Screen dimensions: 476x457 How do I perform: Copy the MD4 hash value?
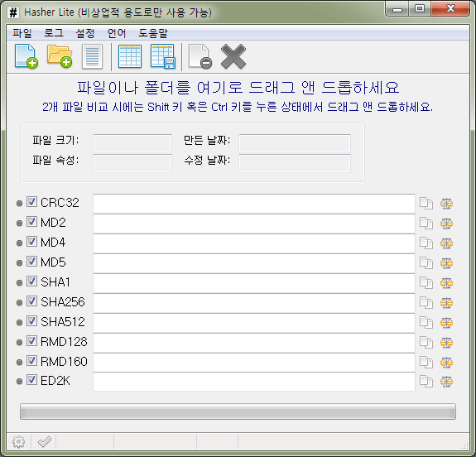426,243
